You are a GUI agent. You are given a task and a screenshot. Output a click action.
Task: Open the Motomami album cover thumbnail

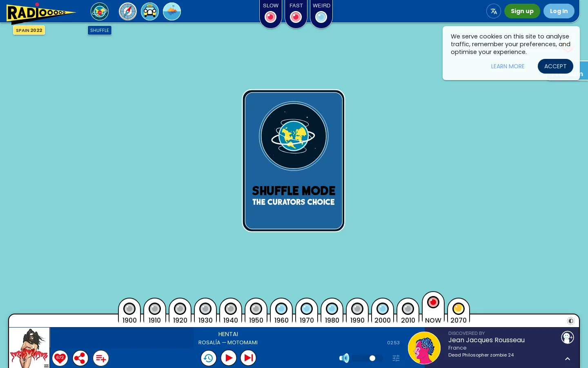pyautogui.click(x=29, y=348)
